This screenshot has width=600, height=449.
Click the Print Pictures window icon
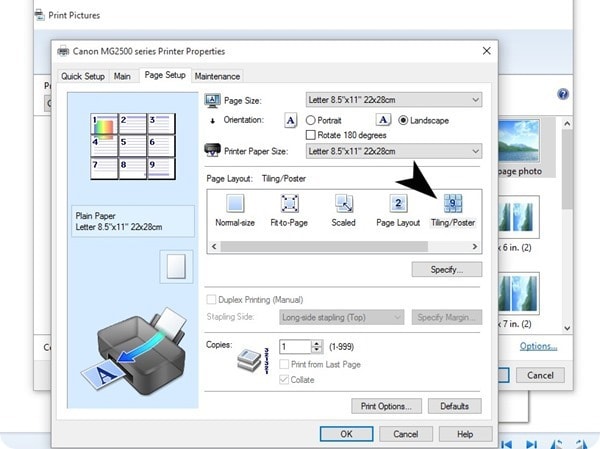point(39,15)
